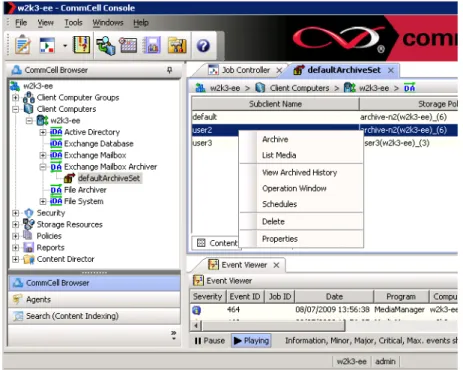Expand the Active Directory agent node

tap(43, 132)
